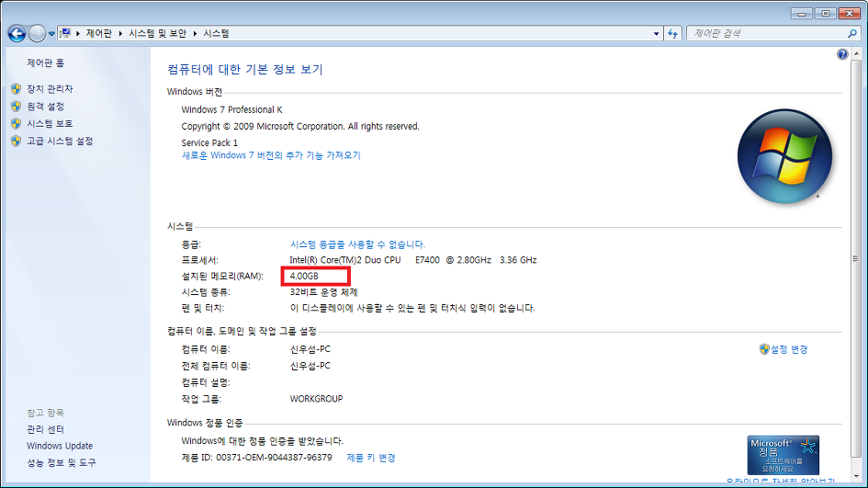Click the WORKGROUP value
The image size is (868, 488).
tap(316, 399)
